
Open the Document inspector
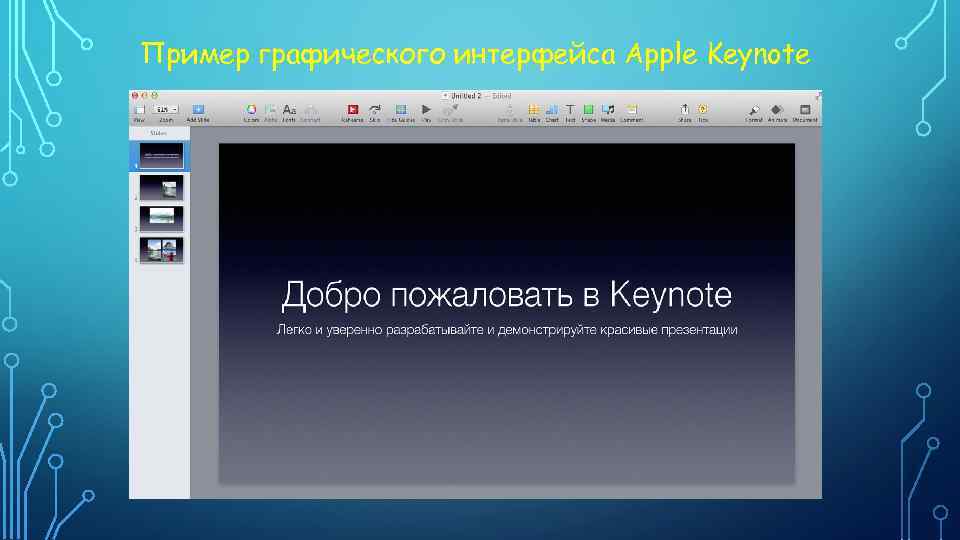(x=805, y=110)
